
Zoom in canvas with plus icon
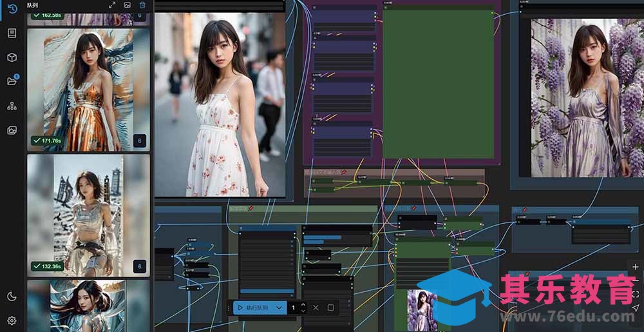(636, 267)
